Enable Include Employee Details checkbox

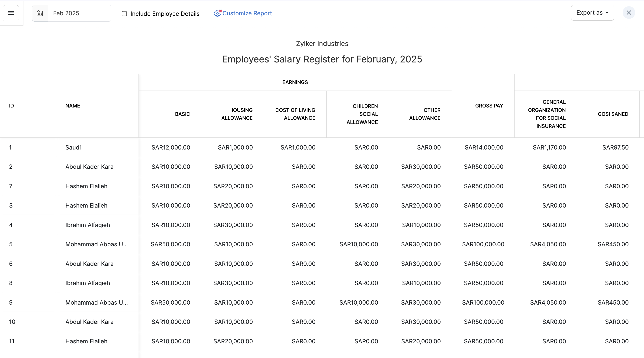(x=124, y=13)
